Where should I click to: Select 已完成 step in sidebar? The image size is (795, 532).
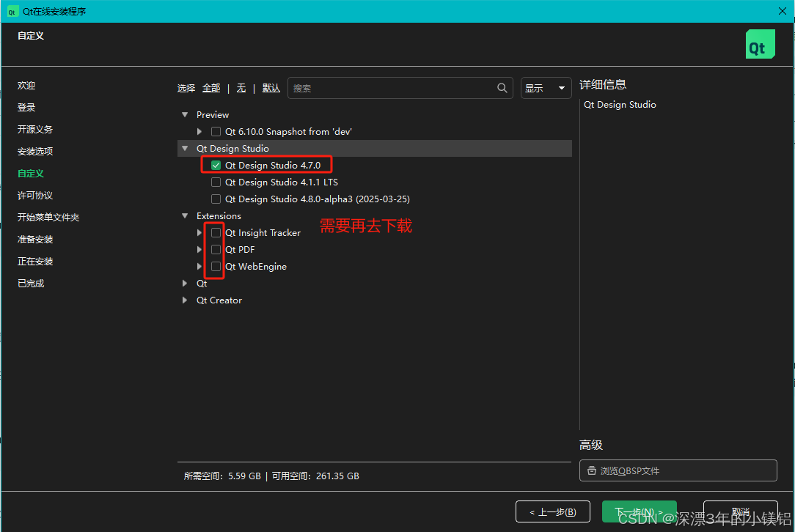click(31, 284)
